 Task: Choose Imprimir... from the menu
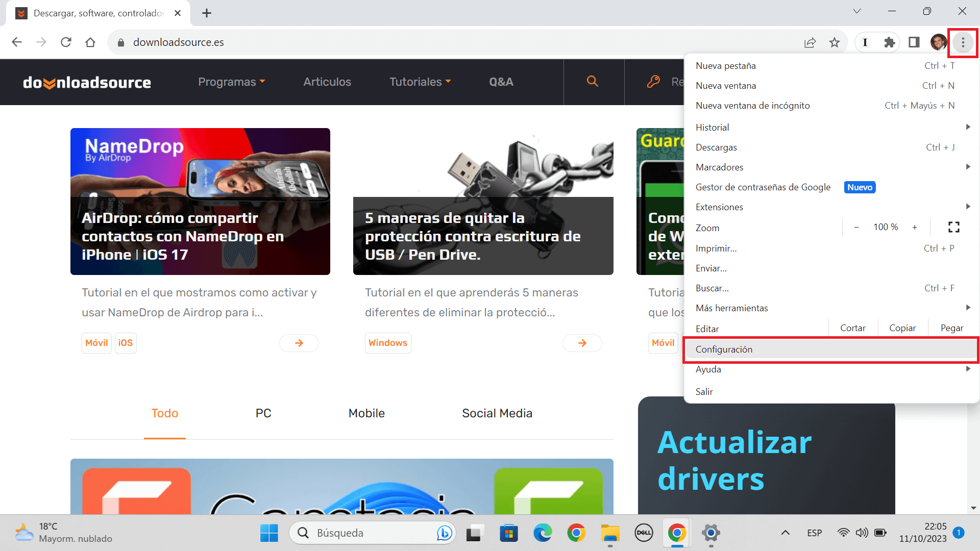831,248
